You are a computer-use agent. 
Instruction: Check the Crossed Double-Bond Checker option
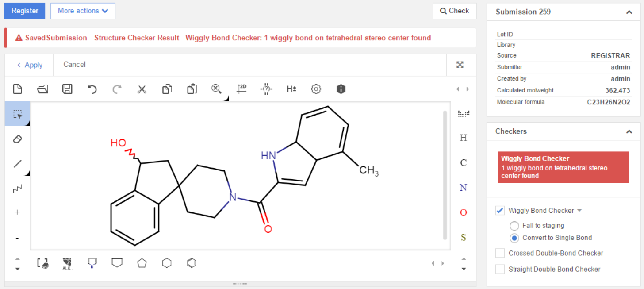(x=500, y=253)
